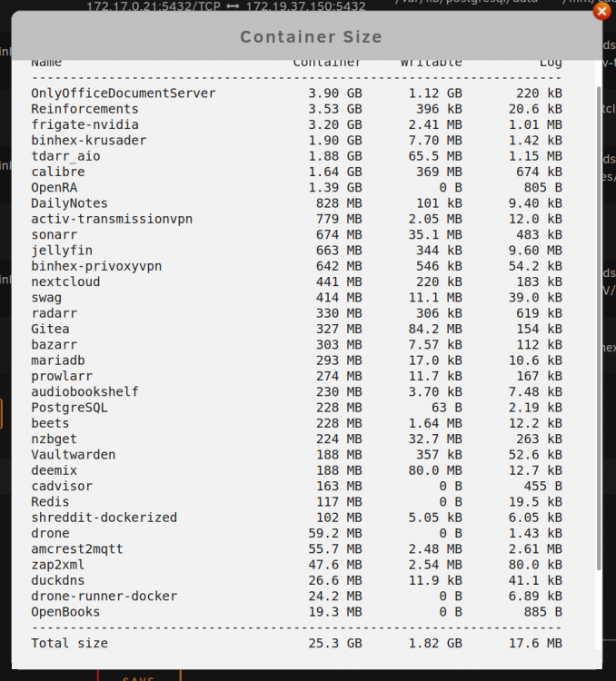The width and height of the screenshot is (616, 681).
Task: Click the PostgreSQL entry
Action: (70, 408)
